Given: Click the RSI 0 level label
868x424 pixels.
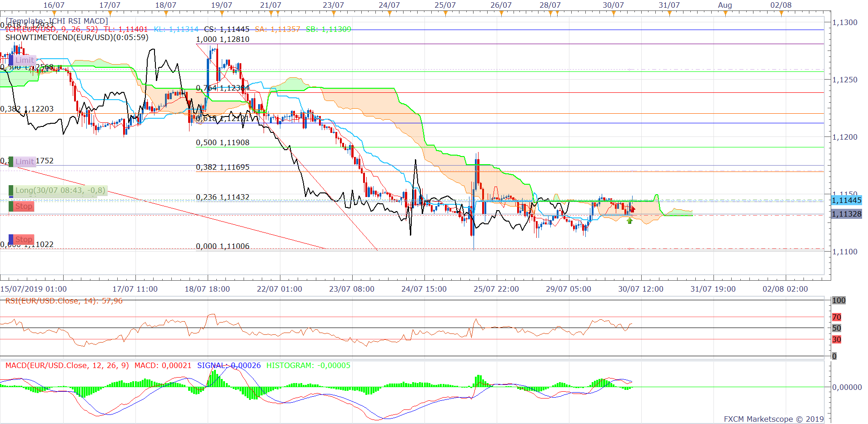Looking at the screenshot, I should (x=834, y=356).
